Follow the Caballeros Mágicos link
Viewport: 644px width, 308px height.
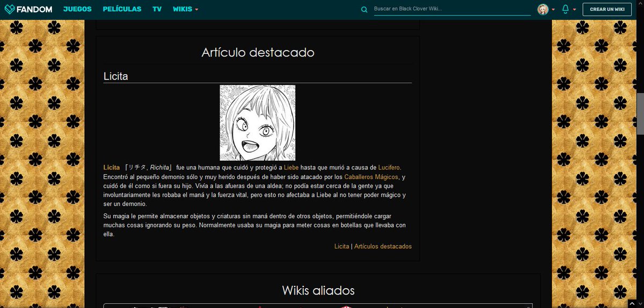pyautogui.click(x=371, y=177)
